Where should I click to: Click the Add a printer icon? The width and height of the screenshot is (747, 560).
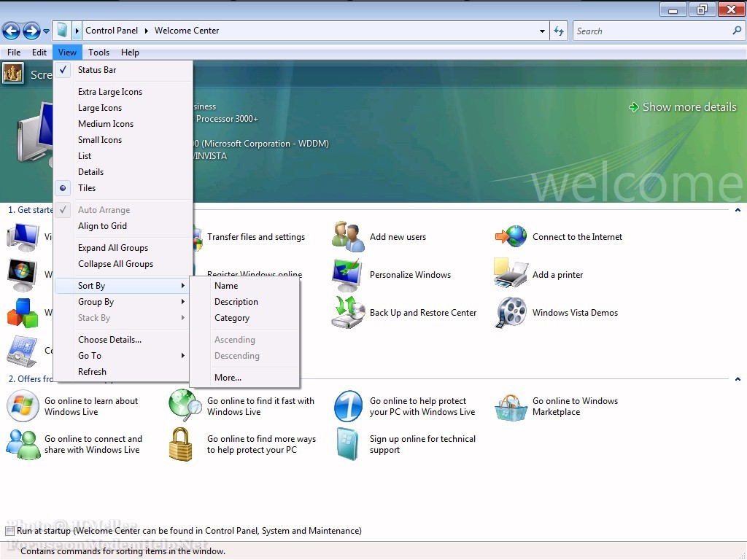point(511,273)
